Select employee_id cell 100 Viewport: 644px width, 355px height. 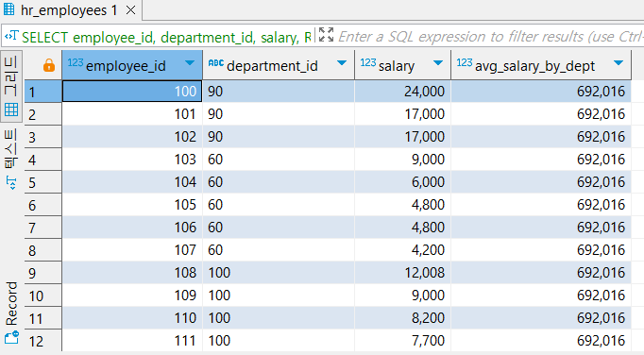pos(132,92)
